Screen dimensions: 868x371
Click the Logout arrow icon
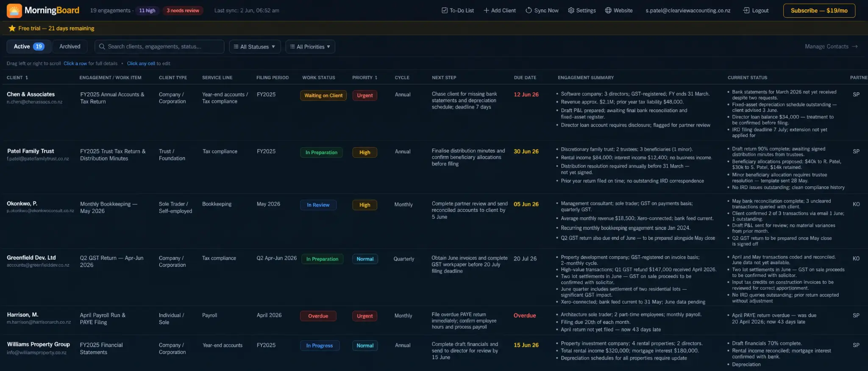tap(746, 11)
